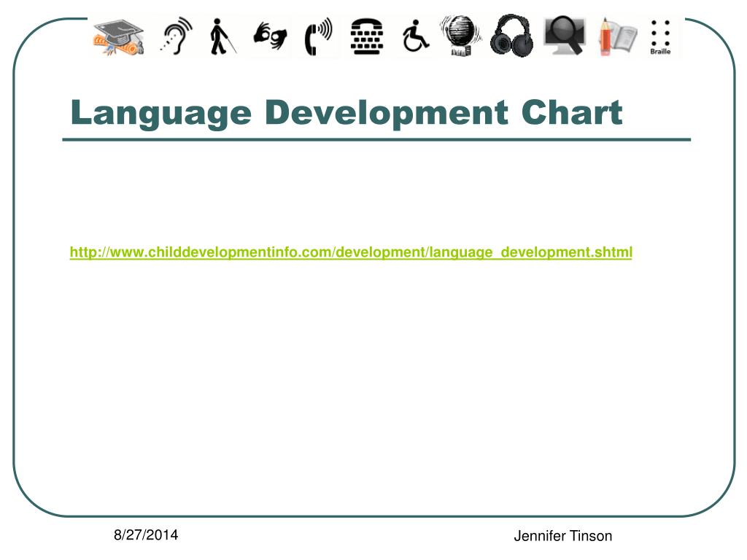The height and width of the screenshot is (560, 747).
Task: Click the wheelchair accessibility icon
Action: point(415,36)
